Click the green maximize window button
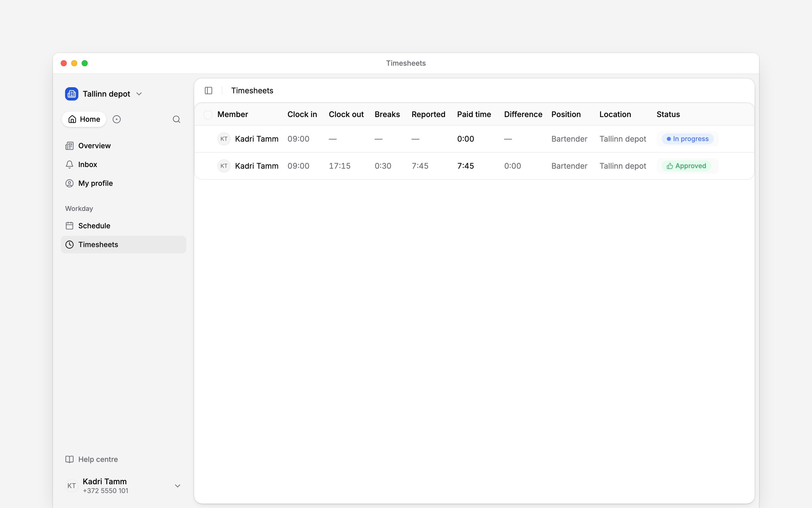The width and height of the screenshot is (812, 508). [x=85, y=63]
